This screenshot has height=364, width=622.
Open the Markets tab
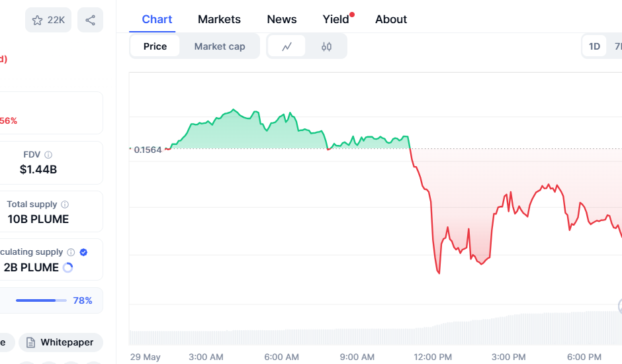(x=219, y=19)
